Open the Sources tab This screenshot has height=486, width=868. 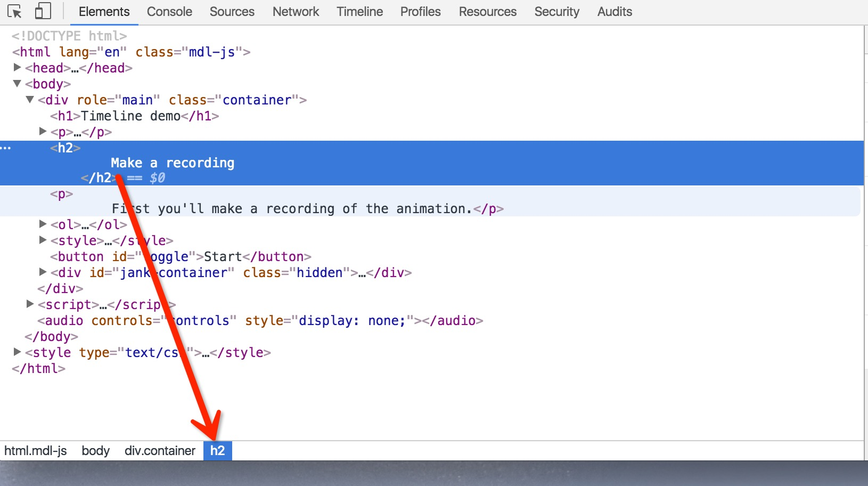tap(232, 12)
